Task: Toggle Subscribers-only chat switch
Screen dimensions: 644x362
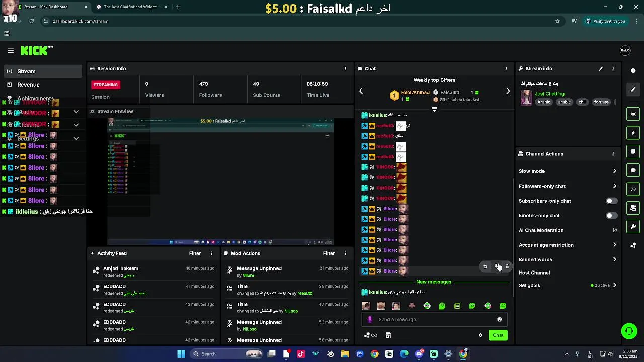Action: 611,201
